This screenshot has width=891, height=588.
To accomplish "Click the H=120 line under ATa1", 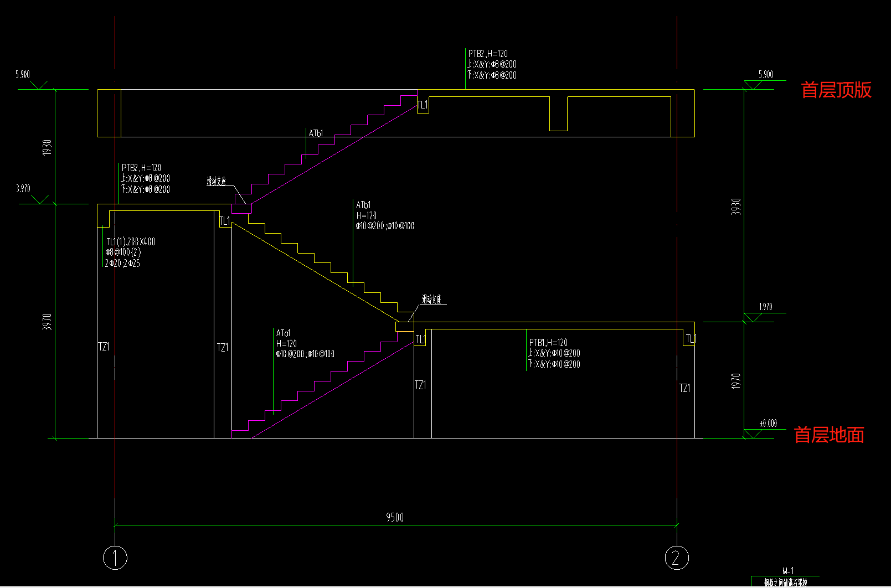I will click(287, 343).
